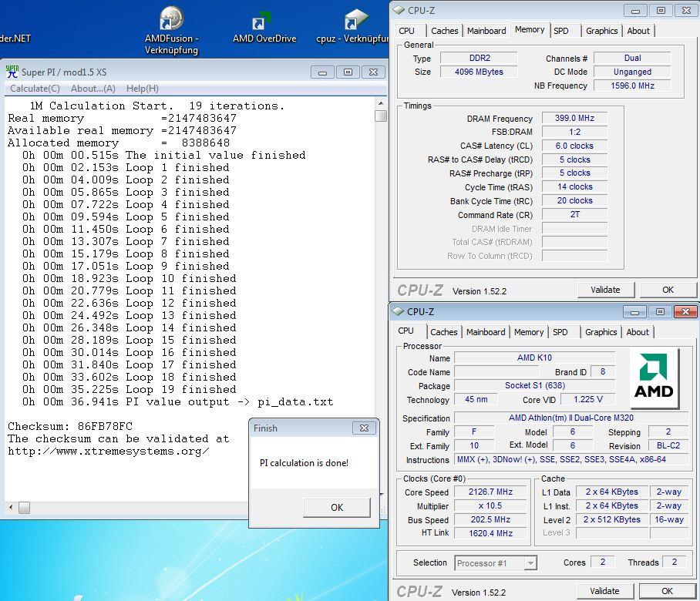
Task: Click the FSB:DRAM ratio 1:2
Action: pyautogui.click(x=574, y=132)
